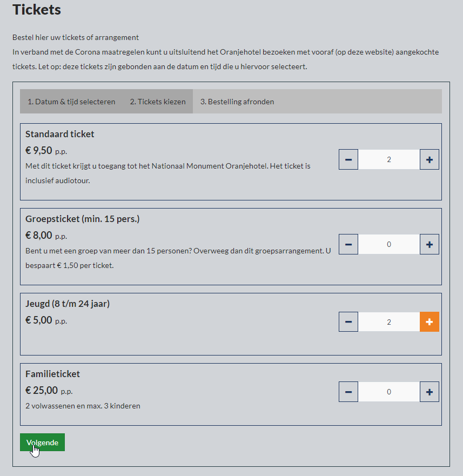The width and height of the screenshot is (463, 476).
Task: Increase Standaard ticket quantity with plus
Action: point(430,159)
